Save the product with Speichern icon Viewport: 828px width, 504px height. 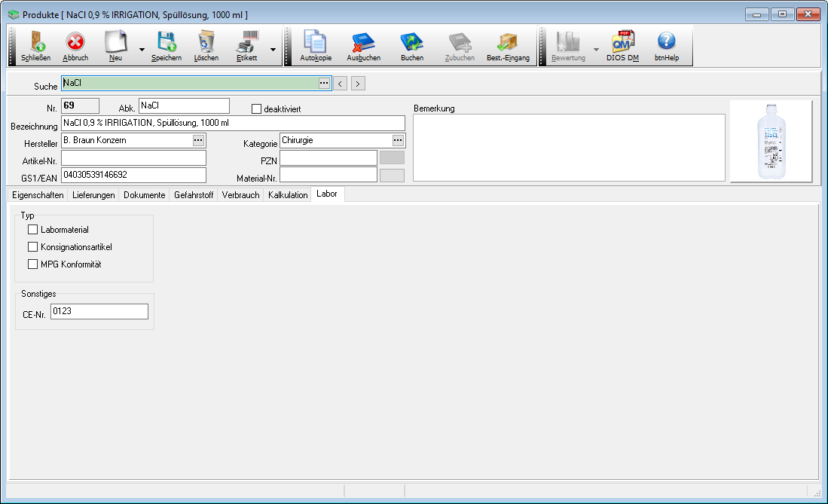(166, 44)
